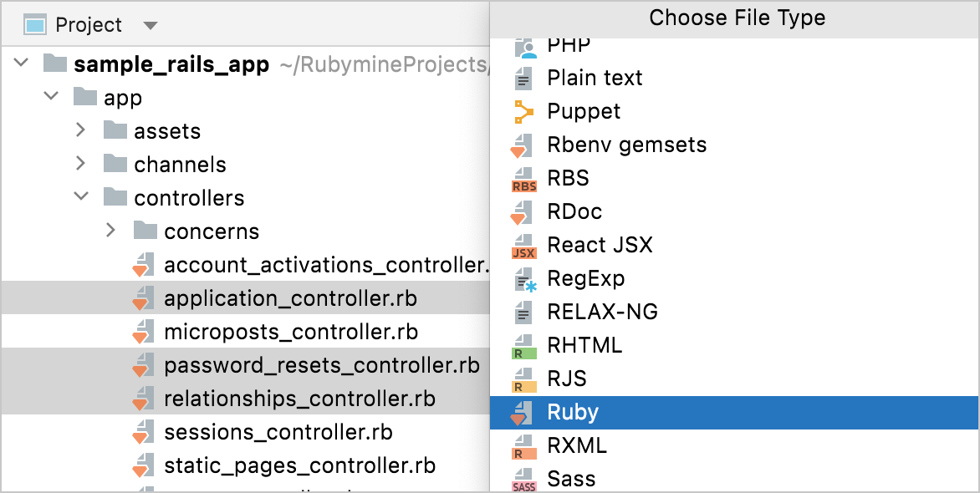Click the RegExp file type icon
Image resolution: width=980 pixels, height=493 pixels.
(523, 278)
